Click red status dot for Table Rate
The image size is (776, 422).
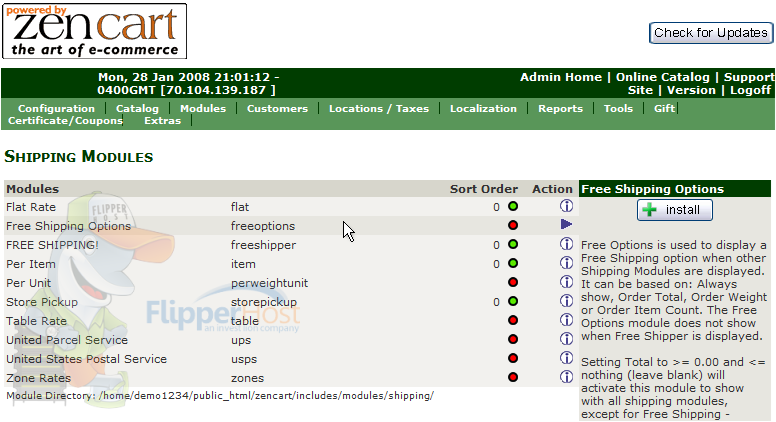[513, 321]
